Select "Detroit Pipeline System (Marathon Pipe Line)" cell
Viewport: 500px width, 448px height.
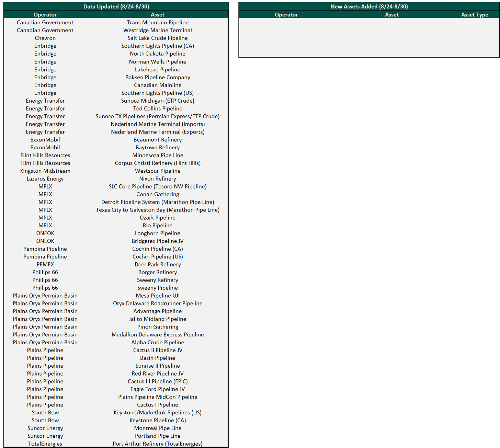[x=158, y=202]
